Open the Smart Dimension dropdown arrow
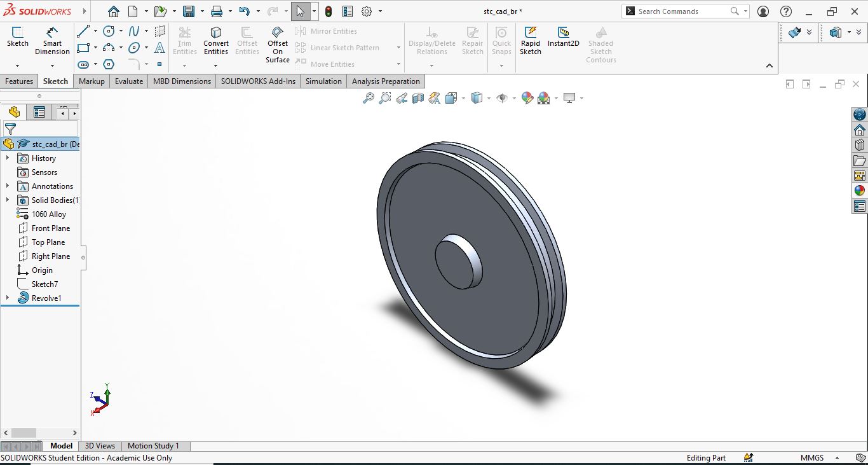The height and width of the screenshot is (465, 868). 52,65
